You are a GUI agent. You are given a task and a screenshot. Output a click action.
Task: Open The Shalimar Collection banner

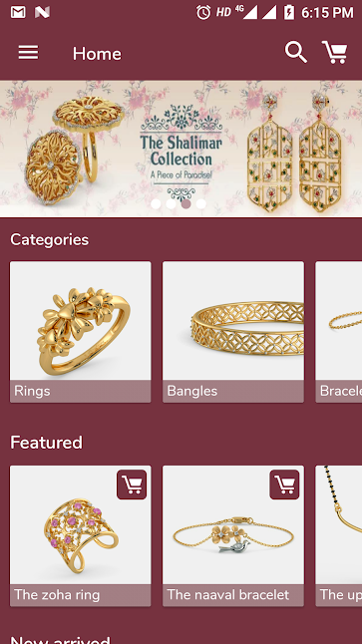click(181, 149)
